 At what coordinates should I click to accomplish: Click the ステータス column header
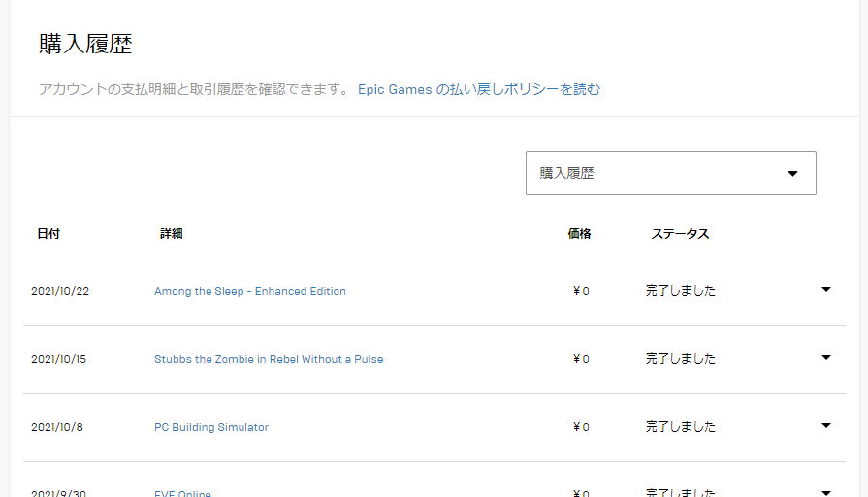pyautogui.click(x=680, y=234)
